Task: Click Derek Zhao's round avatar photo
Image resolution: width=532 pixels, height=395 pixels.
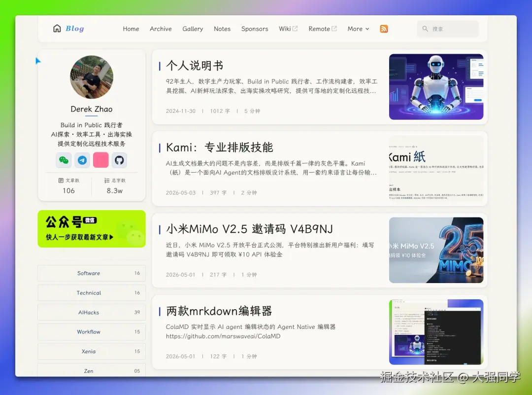Action: pos(92,77)
